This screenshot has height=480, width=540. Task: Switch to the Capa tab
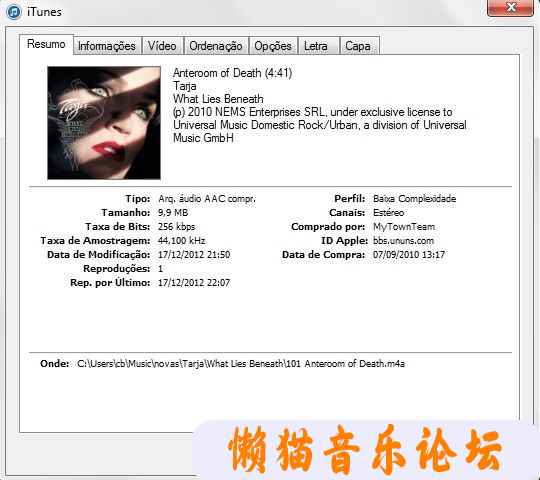pos(358,46)
